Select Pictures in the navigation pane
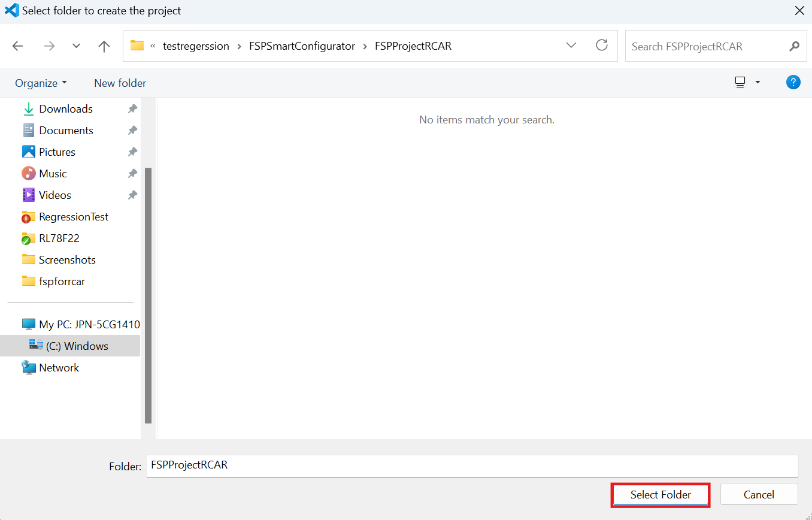The width and height of the screenshot is (812, 520). pyautogui.click(x=57, y=152)
